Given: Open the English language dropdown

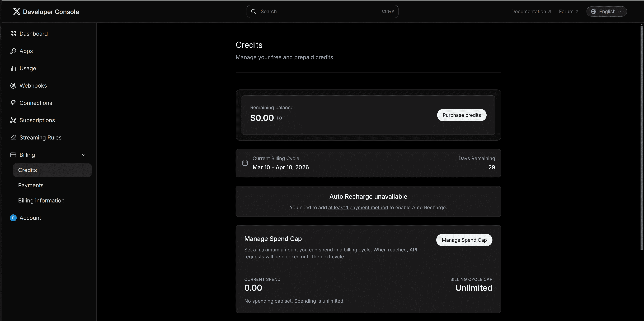Looking at the screenshot, I should pyautogui.click(x=607, y=12).
